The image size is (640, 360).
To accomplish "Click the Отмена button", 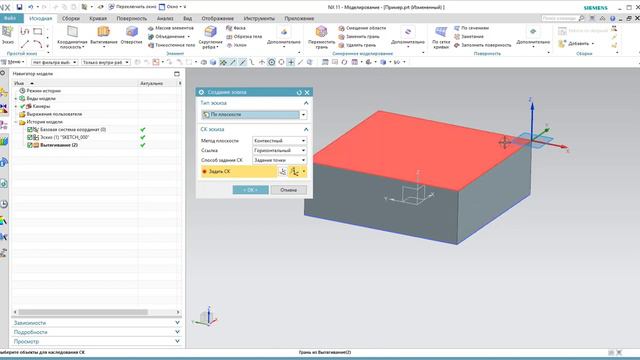I will point(289,190).
